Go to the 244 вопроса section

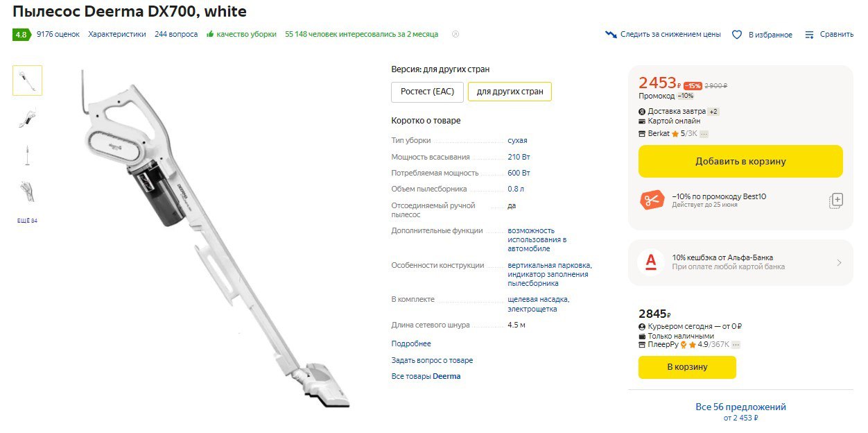[176, 34]
